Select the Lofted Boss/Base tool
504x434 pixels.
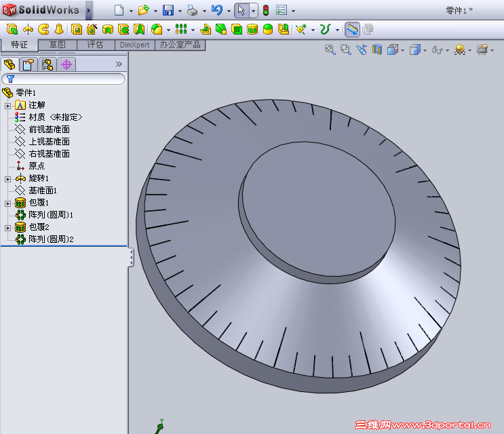point(59,29)
